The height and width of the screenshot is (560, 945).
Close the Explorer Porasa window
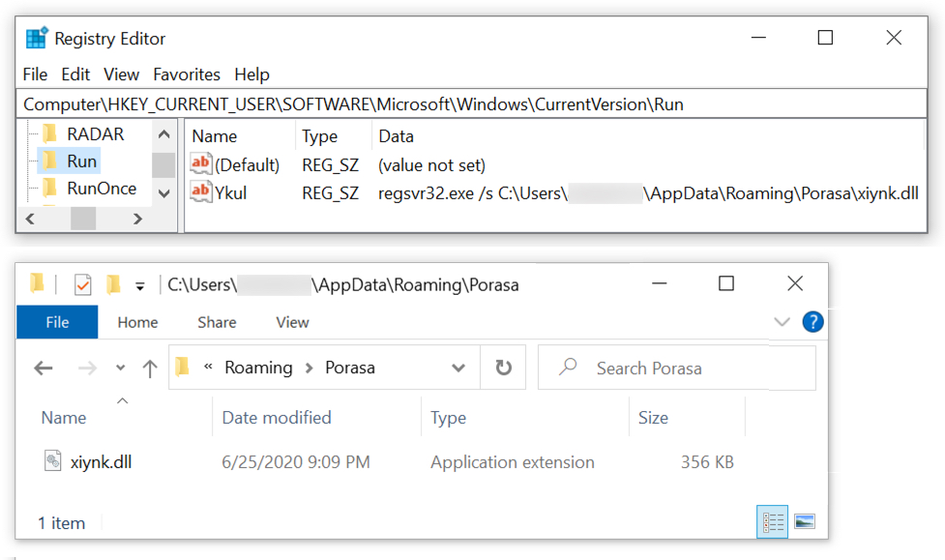[795, 283]
